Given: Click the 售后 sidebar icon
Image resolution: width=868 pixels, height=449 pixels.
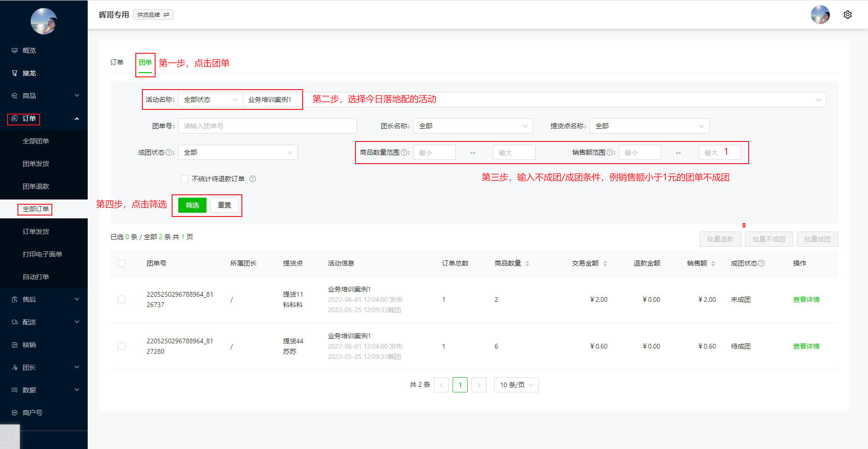Looking at the screenshot, I should tap(15, 299).
